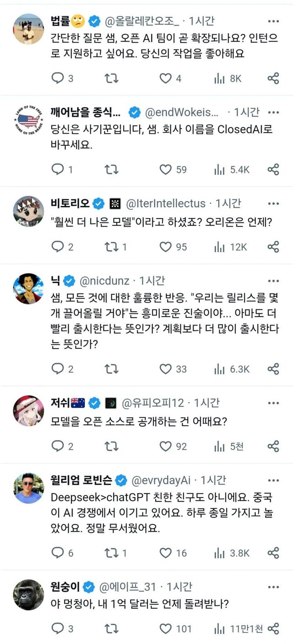Like 윌리엄 로빈슨's Deepseek tweet
This screenshot has height=644, width=293.
[165, 553]
